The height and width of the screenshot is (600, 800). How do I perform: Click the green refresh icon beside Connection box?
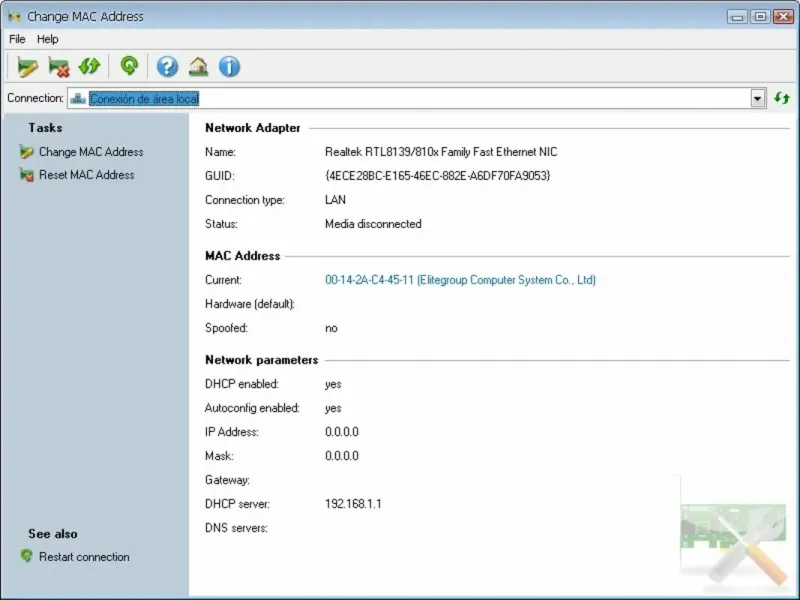click(x=782, y=97)
